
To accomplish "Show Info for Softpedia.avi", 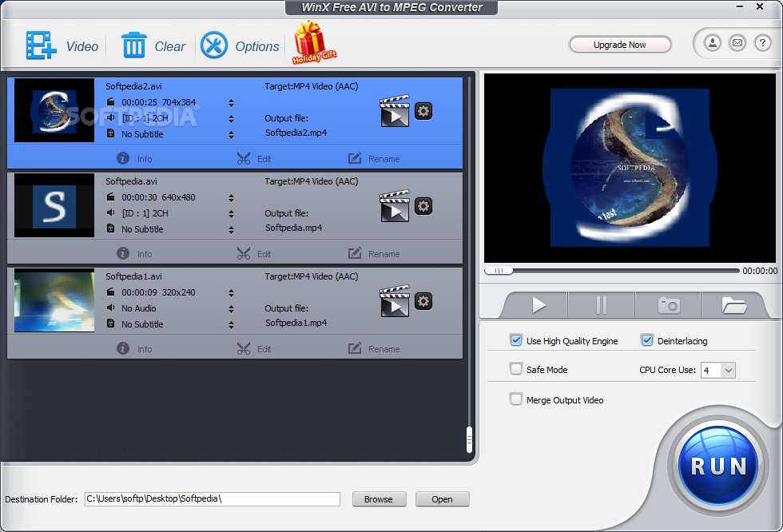I will pyautogui.click(x=134, y=253).
